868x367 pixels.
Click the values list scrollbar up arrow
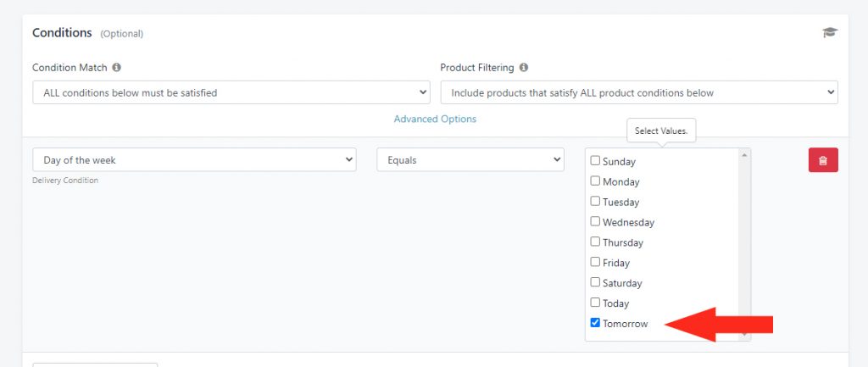744,155
